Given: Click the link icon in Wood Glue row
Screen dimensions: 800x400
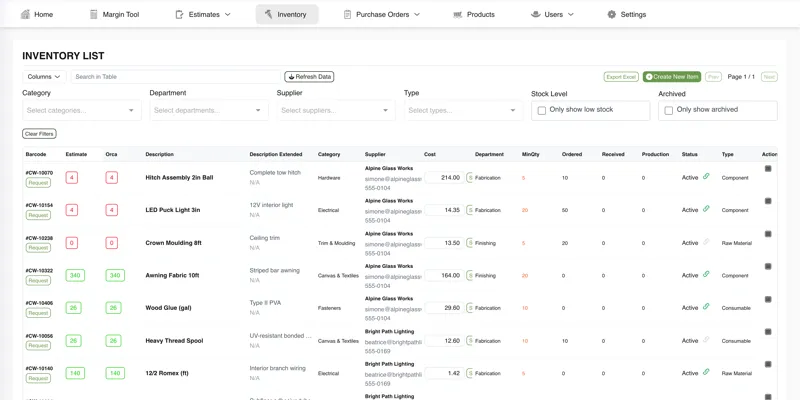Looking at the screenshot, I should tap(706, 307).
